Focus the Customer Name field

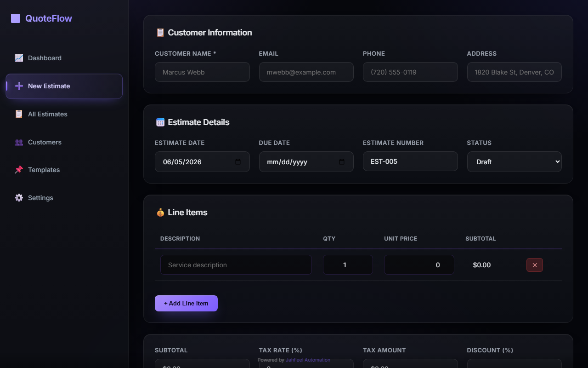tap(202, 72)
